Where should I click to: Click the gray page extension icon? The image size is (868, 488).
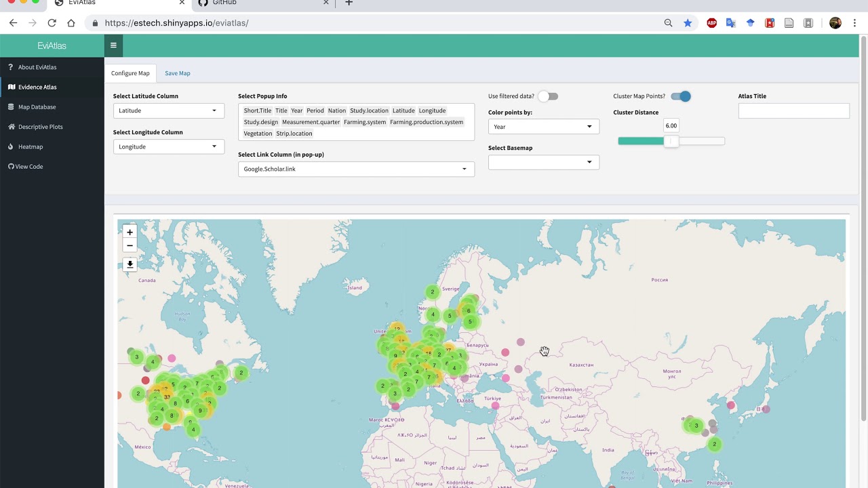pos(789,23)
